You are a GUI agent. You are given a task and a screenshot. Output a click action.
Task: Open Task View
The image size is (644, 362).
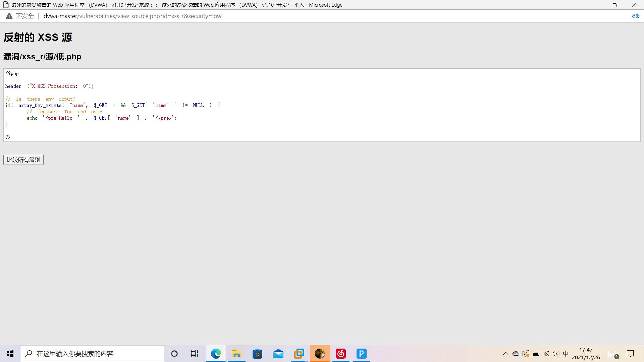[x=194, y=354]
